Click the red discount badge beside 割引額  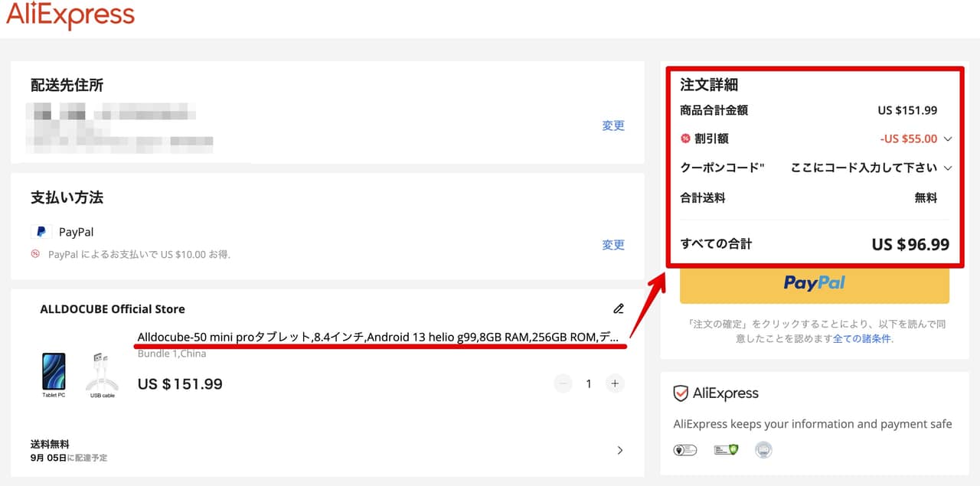[685, 139]
